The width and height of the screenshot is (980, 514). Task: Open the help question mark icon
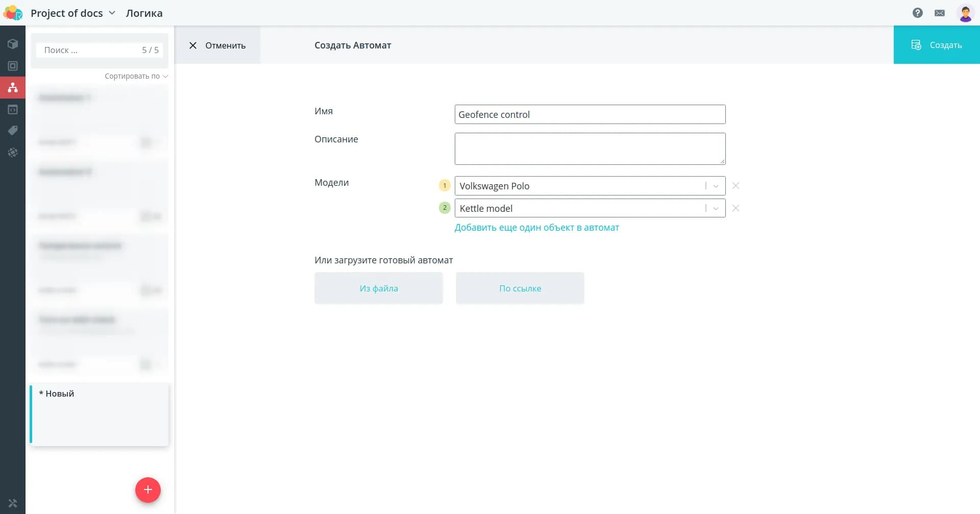pyautogui.click(x=917, y=13)
